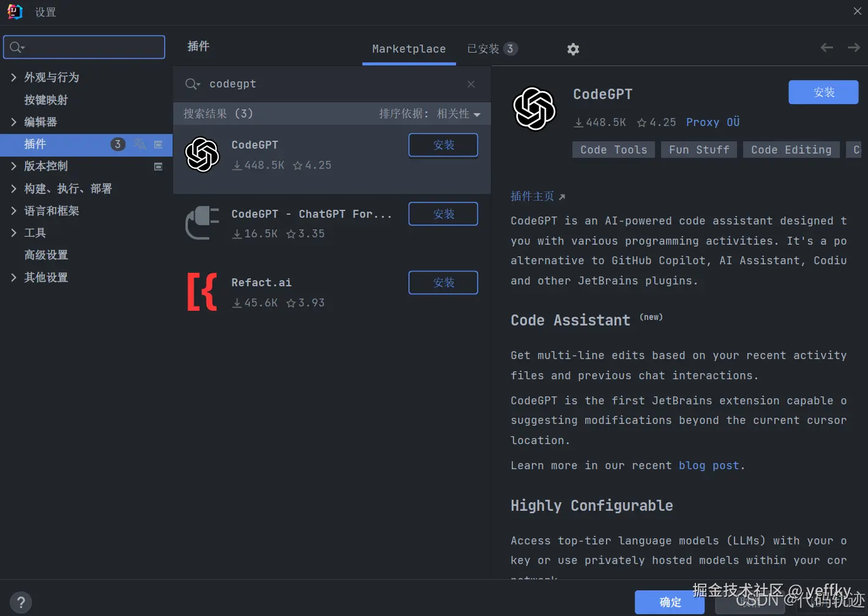This screenshot has width=868, height=616.
Task: Expand the 外观与行为 tree node
Action: [13, 77]
